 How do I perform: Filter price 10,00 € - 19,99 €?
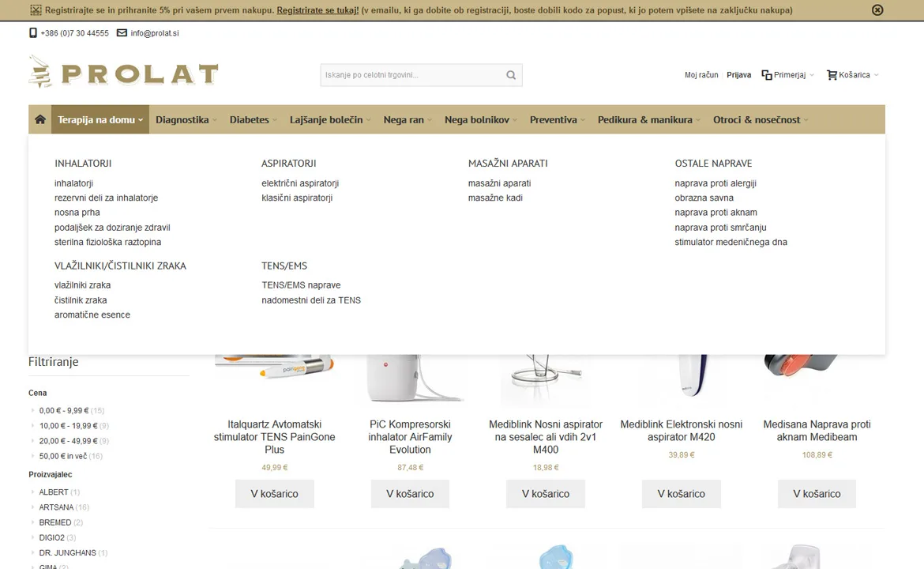point(69,426)
